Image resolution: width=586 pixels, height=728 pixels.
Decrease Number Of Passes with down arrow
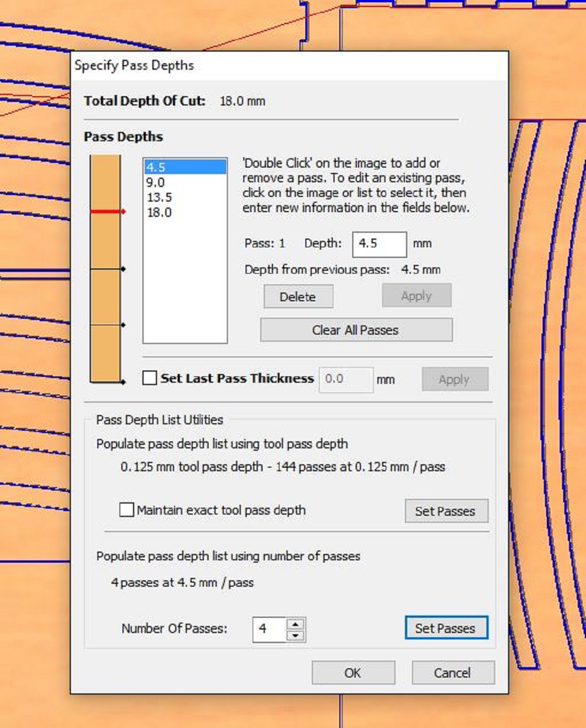coord(295,635)
